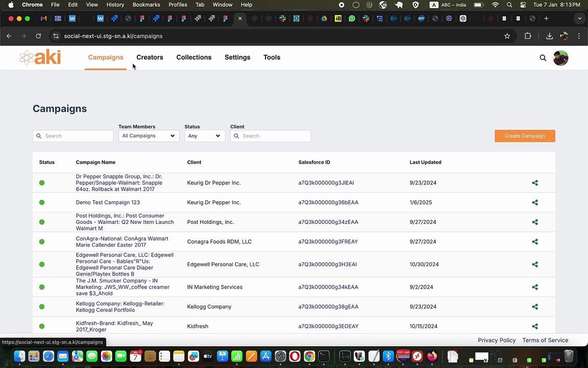This screenshot has height=368, width=588.
Task: Click the Client search input field
Action: coord(271,136)
